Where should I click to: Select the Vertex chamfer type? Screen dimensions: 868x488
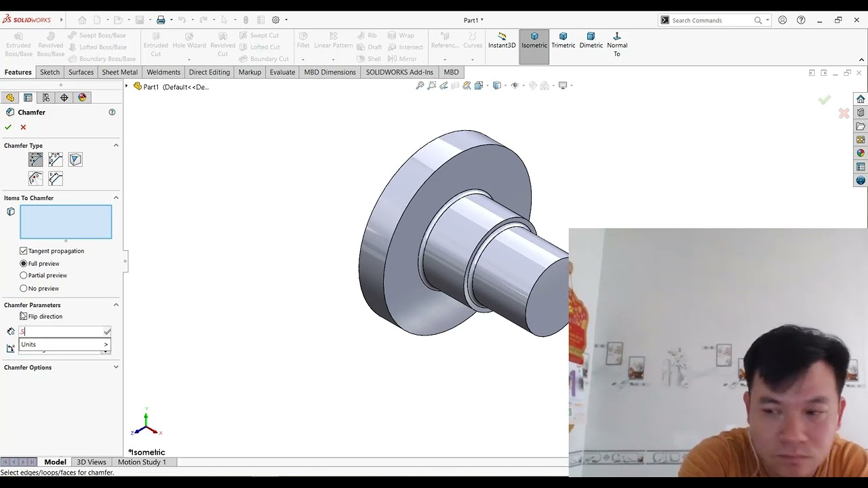75,160
